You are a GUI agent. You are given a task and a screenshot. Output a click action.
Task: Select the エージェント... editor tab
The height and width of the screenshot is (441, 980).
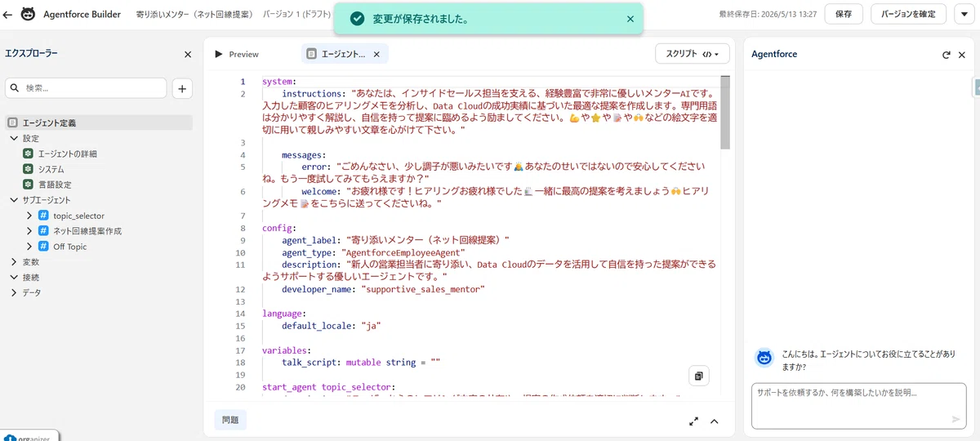click(x=343, y=54)
